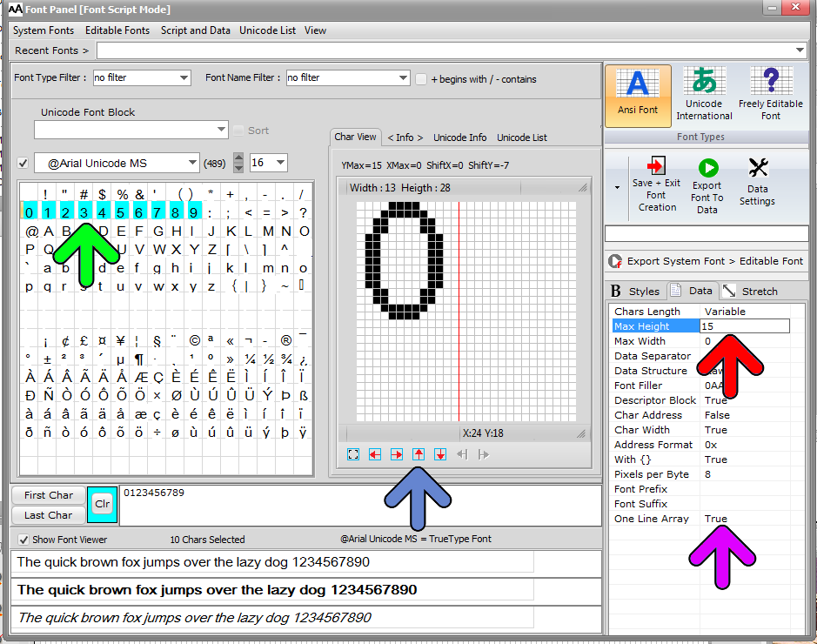Edit the Max Height value field
The width and height of the screenshot is (817, 644).
point(744,326)
